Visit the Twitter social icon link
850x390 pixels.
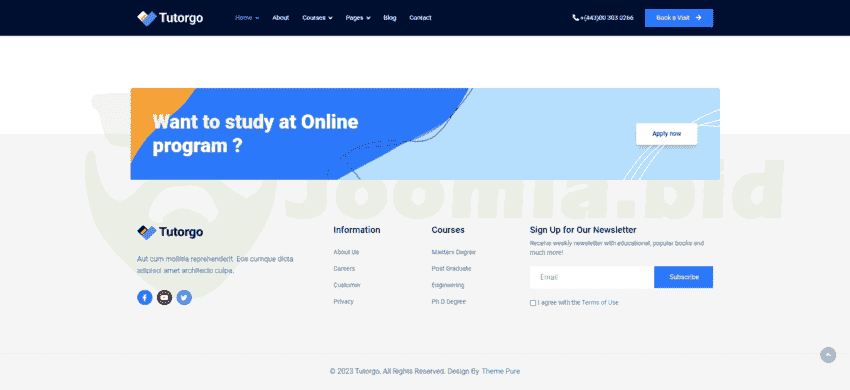pyautogui.click(x=184, y=297)
